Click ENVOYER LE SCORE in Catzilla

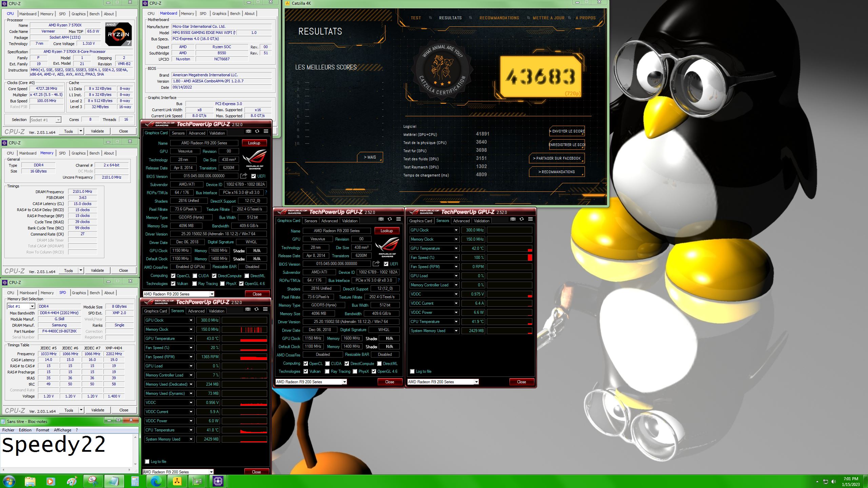[x=567, y=131]
